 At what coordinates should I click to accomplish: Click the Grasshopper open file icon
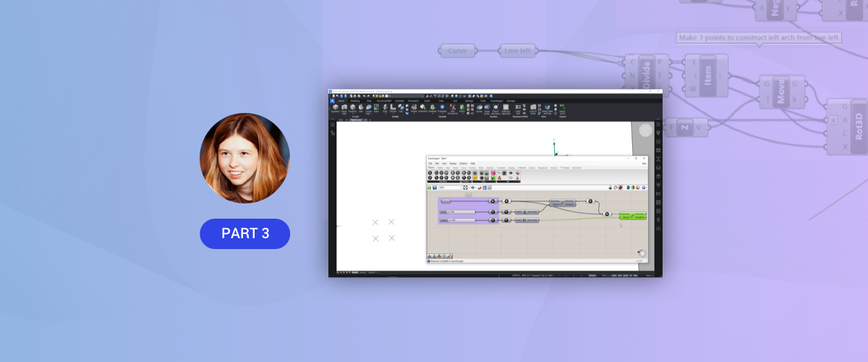coord(429,188)
